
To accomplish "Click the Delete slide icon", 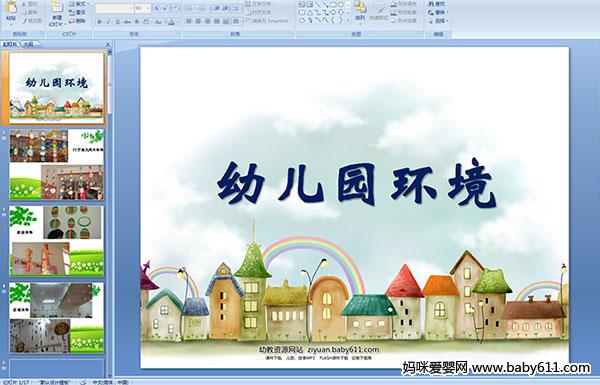I will 78,21.
